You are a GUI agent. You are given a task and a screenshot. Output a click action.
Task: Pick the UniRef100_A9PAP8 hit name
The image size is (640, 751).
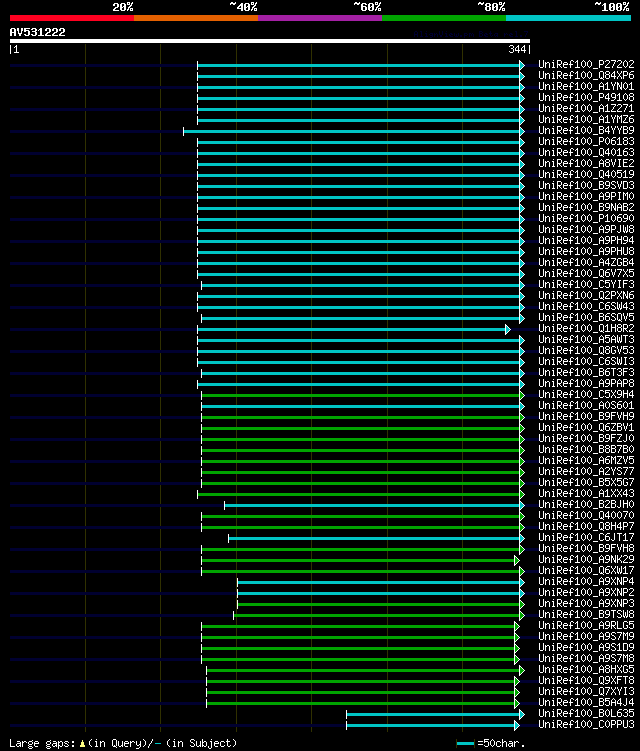pyautogui.click(x=586, y=384)
